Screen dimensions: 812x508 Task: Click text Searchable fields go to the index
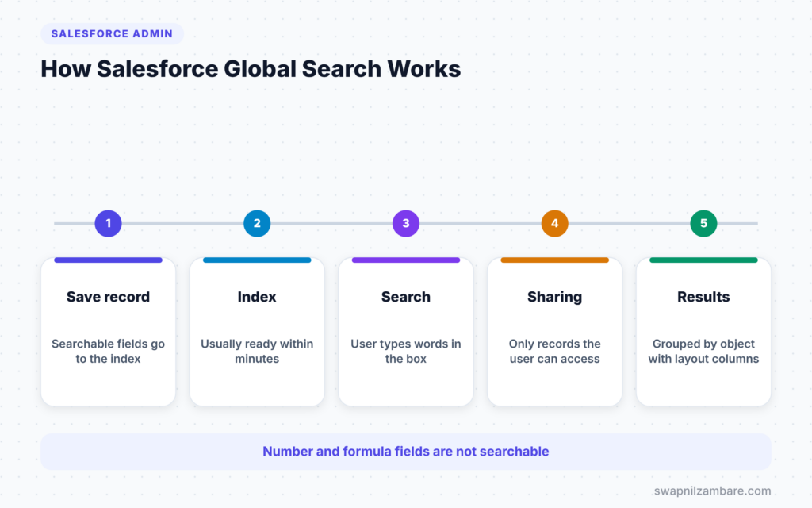(x=108, y=352)
